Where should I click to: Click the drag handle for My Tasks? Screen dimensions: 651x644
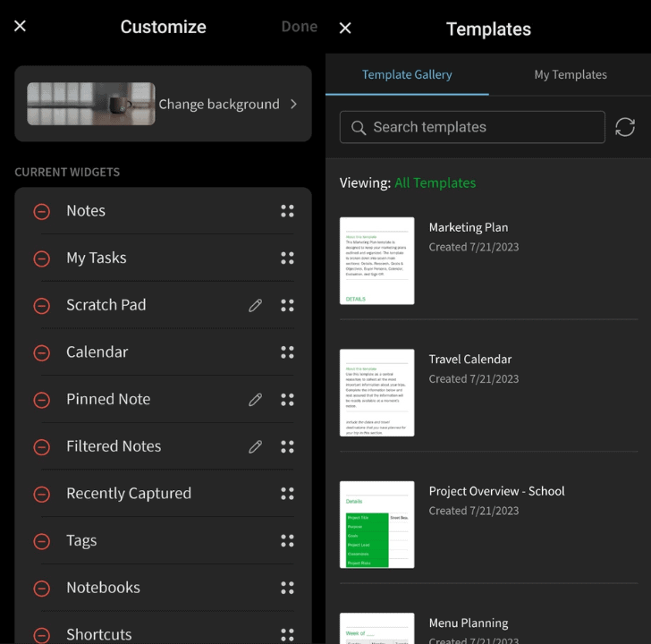coord(287,258)
